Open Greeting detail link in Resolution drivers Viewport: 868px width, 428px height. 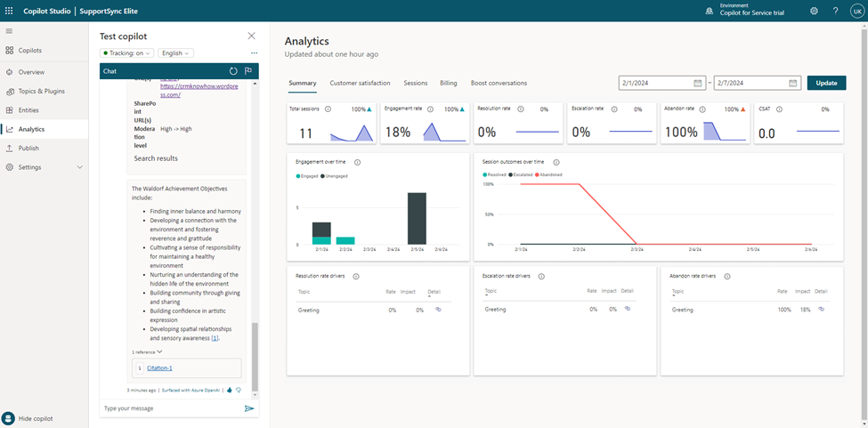438,311
